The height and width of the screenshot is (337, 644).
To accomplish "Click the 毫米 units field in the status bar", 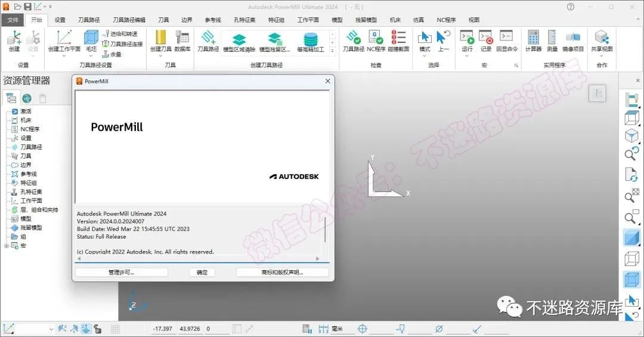I will 342,329.
